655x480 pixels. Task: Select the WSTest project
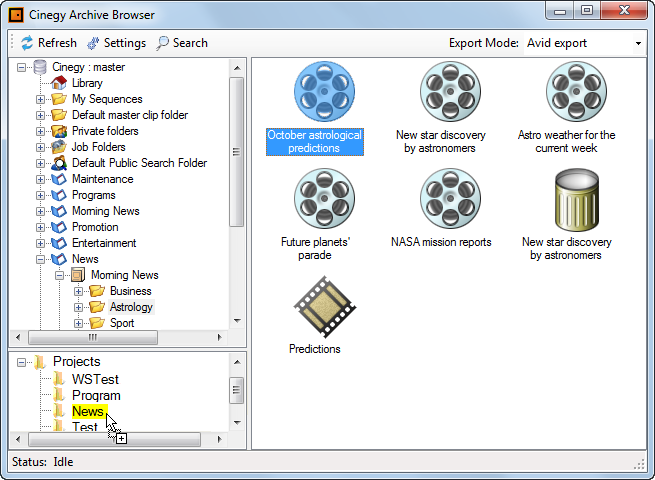pos(95,379)
